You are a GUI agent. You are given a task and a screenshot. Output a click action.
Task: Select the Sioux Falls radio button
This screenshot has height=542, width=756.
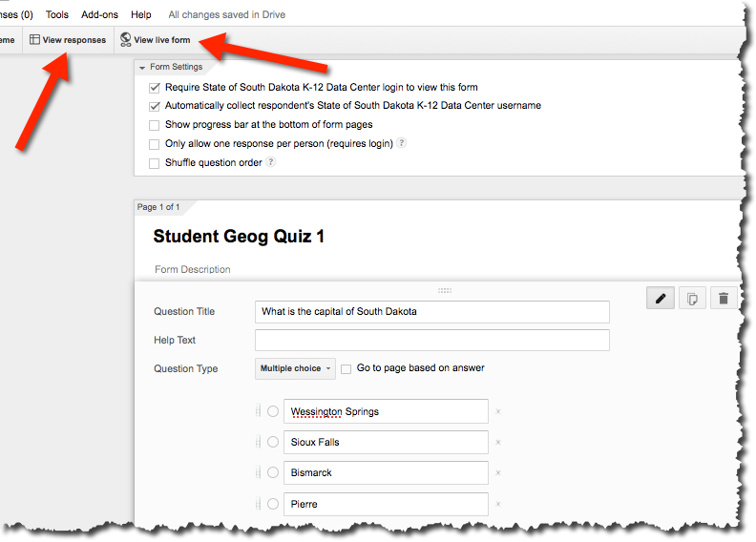click(273, 442)
